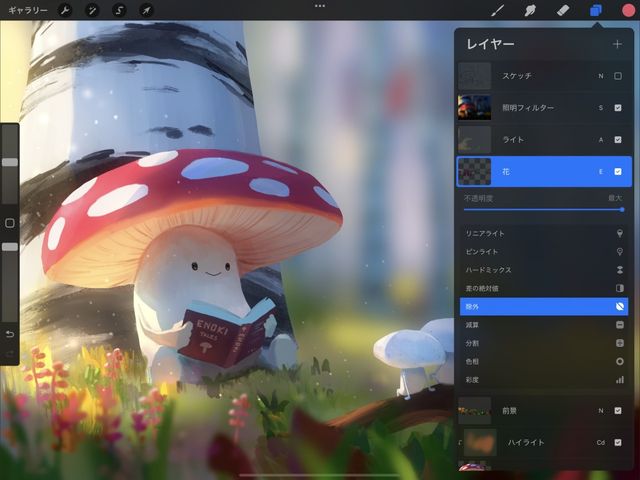Open the Actions wrench menu

(x=65, y=10)
